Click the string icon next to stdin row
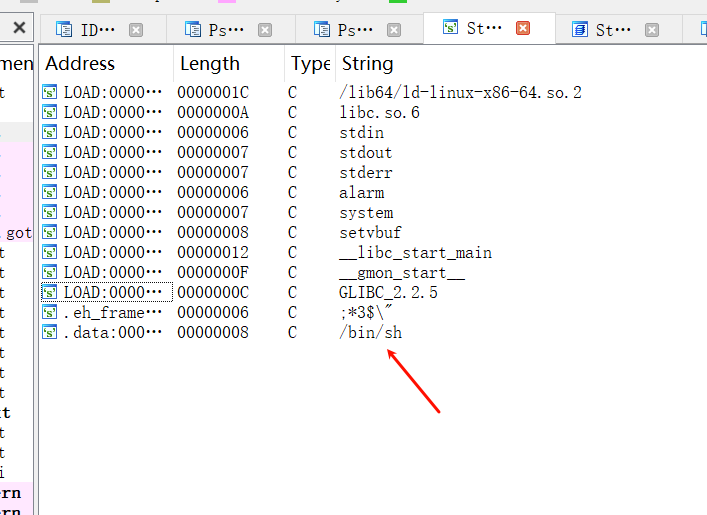The height and width of the screenshot is (515, 707). tap(50, 132)
